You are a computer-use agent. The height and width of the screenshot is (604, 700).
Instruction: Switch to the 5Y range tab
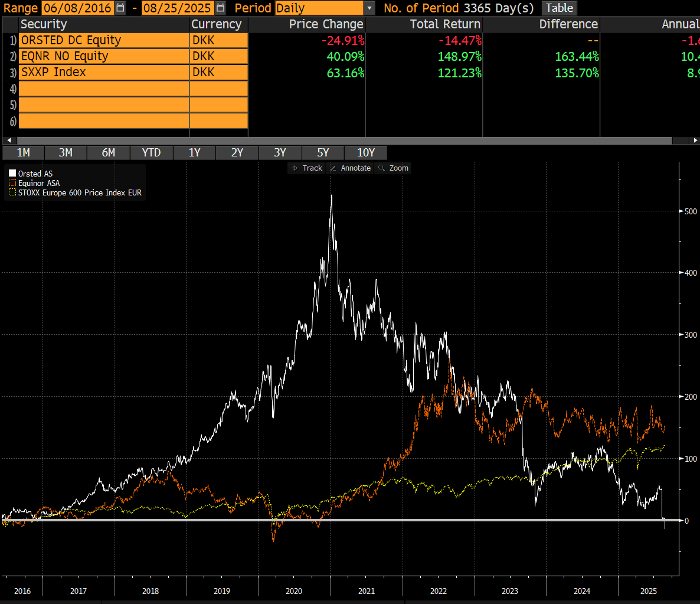[323, 153]
